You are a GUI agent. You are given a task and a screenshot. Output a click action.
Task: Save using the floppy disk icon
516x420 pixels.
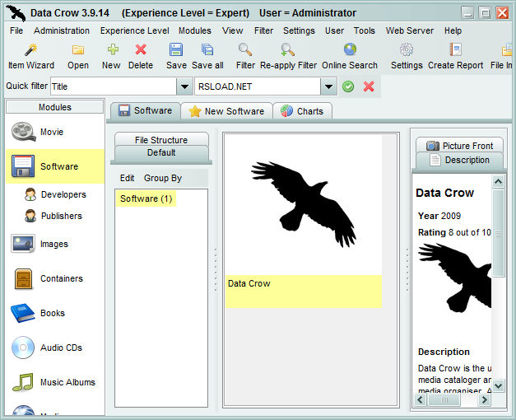pyautogui.click(x=176, y=49)
